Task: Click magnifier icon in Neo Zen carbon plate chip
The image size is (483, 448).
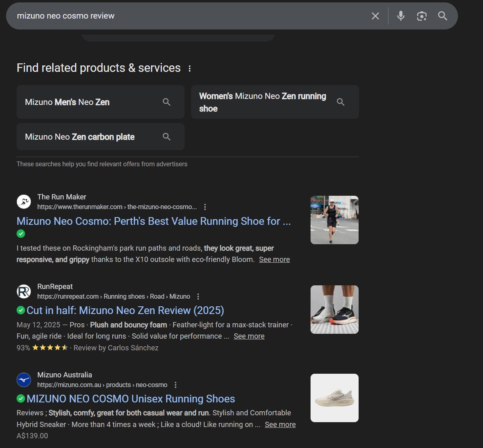Action: pyautogui.click(x=166, y=137)
